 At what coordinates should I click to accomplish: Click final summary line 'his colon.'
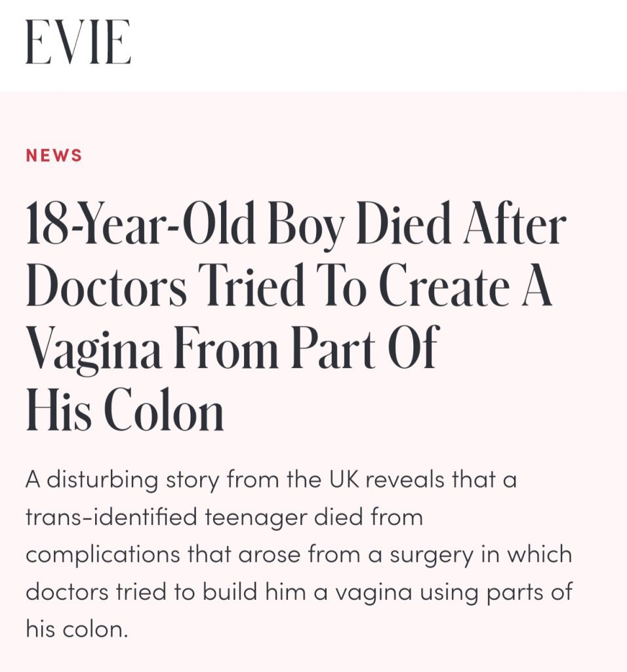pyautogui.click(x=77, y=629)
